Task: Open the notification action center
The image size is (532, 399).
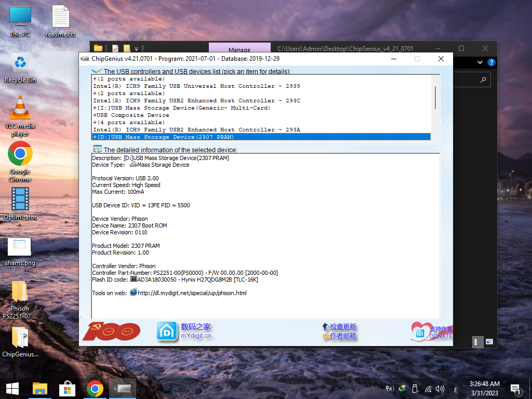Action: coord(516,389)
